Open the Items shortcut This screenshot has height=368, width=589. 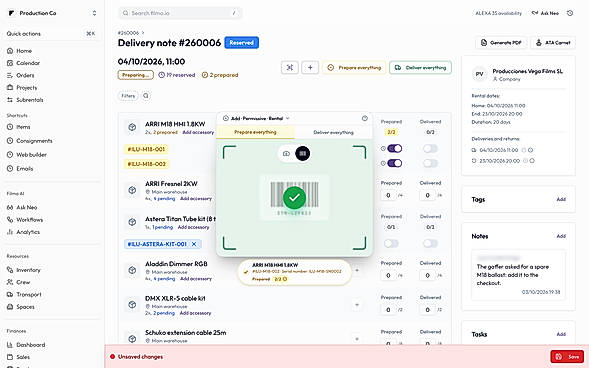(x=19, y=127)
